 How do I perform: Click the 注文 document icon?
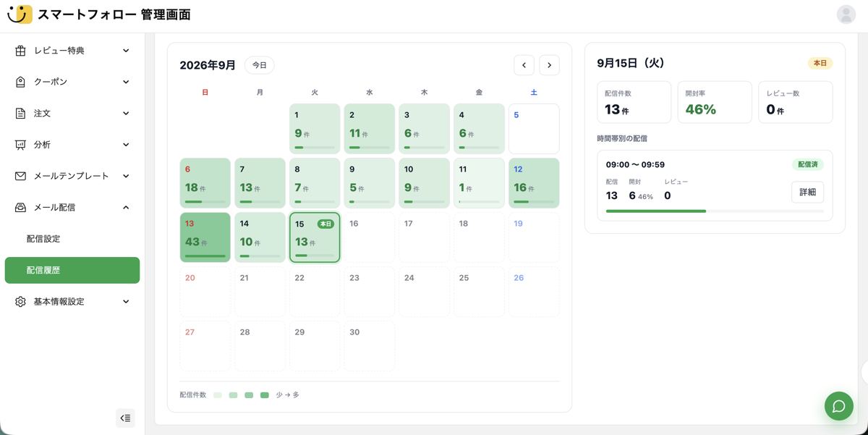[x=20, y=114]
